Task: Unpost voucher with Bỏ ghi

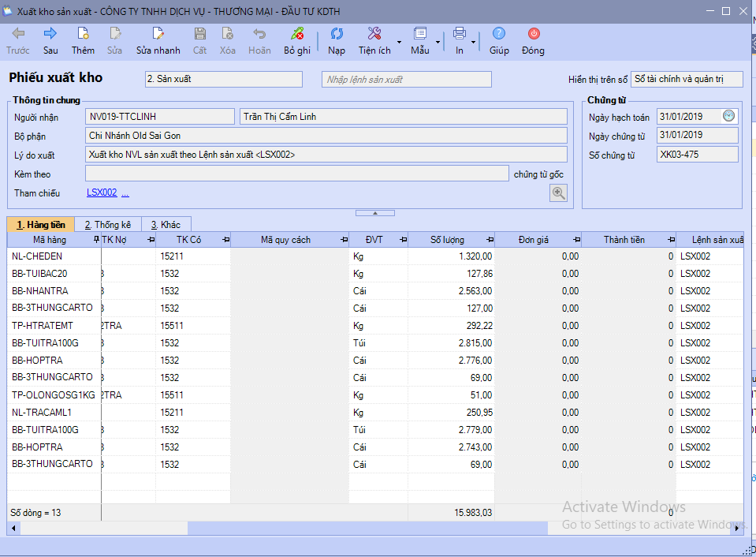Action: tap(297, 41)
